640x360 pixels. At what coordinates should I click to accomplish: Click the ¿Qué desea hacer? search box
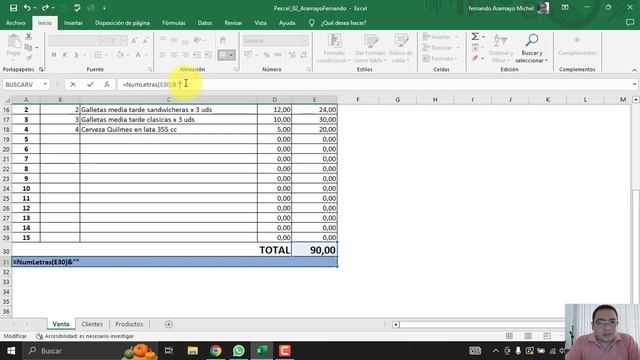pos(343,23)
